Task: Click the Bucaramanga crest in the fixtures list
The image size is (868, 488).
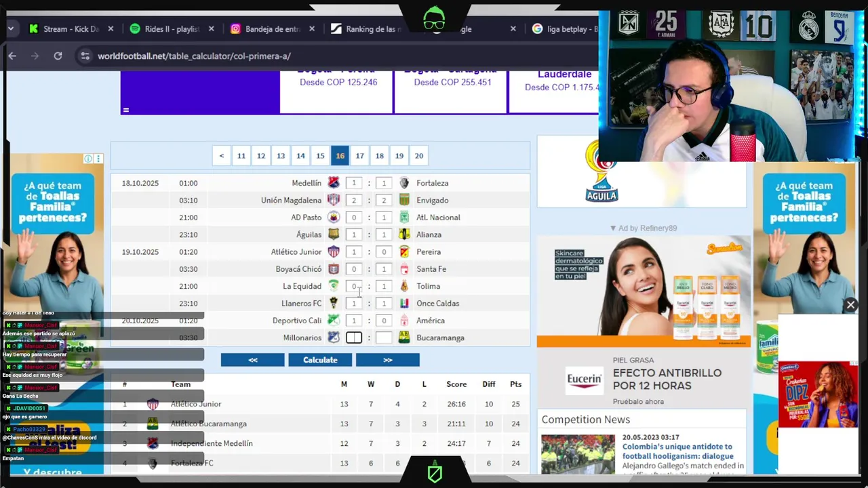Action: click(404, 338)
